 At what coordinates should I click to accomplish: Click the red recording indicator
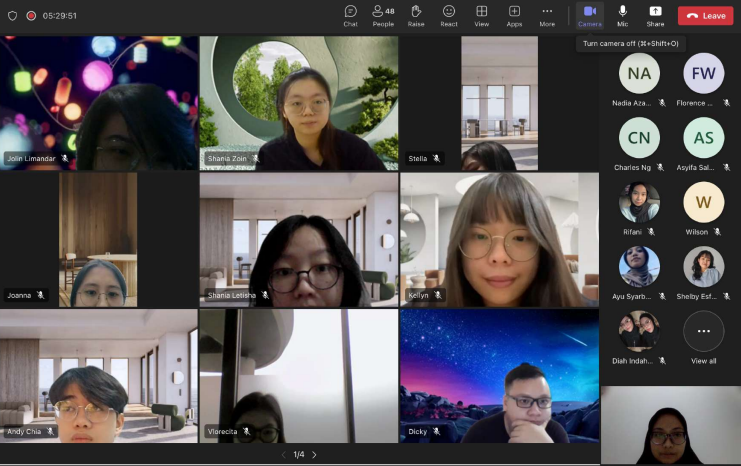point(31,15)
